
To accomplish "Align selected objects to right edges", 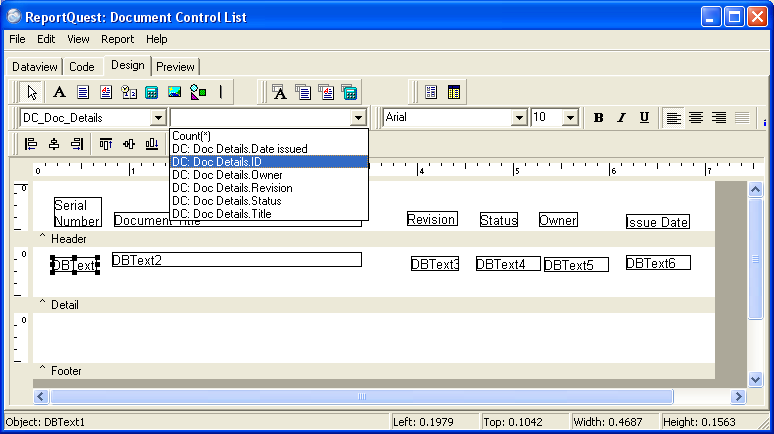I will tap(77, 144).
